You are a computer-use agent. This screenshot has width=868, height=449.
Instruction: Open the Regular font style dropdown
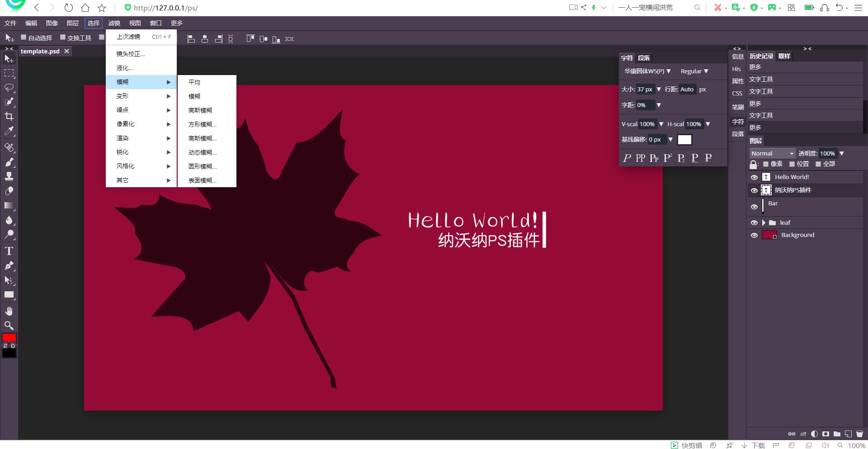click(694, 71)
